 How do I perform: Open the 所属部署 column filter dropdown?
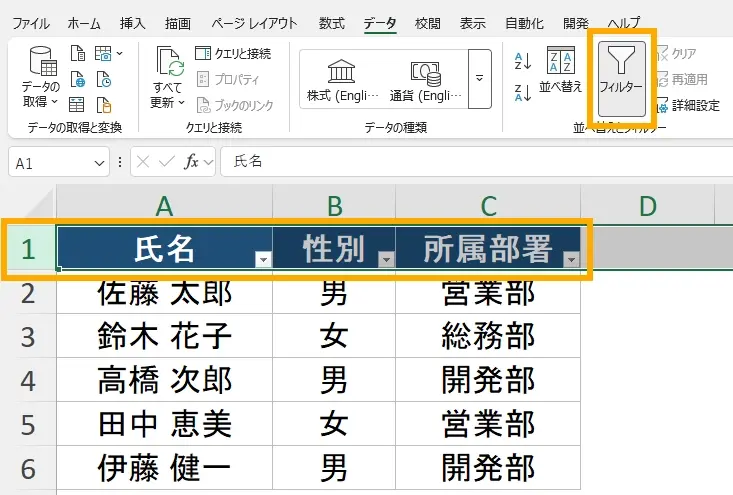pos(571,259)
